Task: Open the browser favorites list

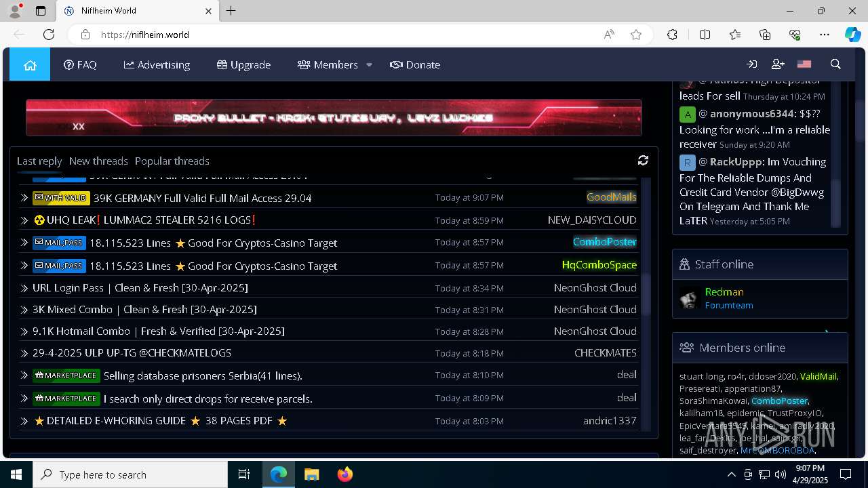Action: click(x=735, y=35)
